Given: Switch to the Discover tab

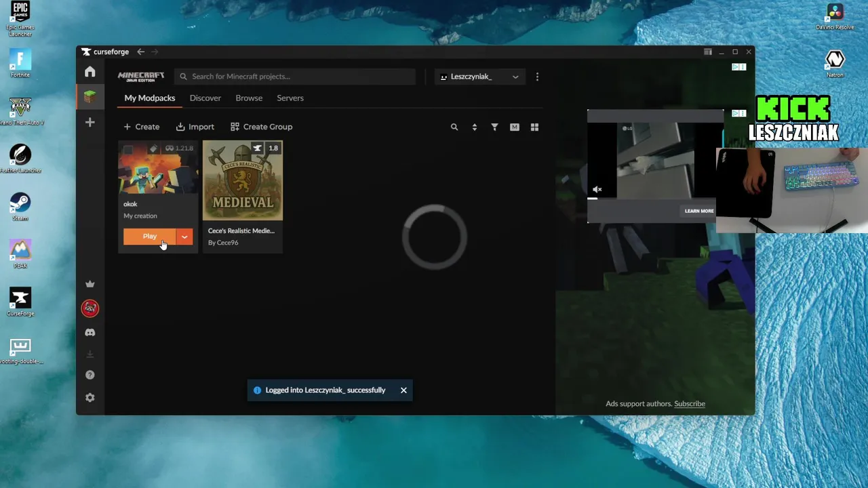Looking at the screenshot, I should [x=205, y=98].
